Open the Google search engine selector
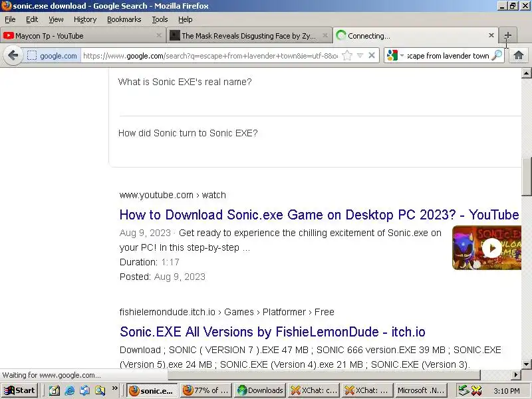This screenshot has width=532, height=399. coord(395,55)
